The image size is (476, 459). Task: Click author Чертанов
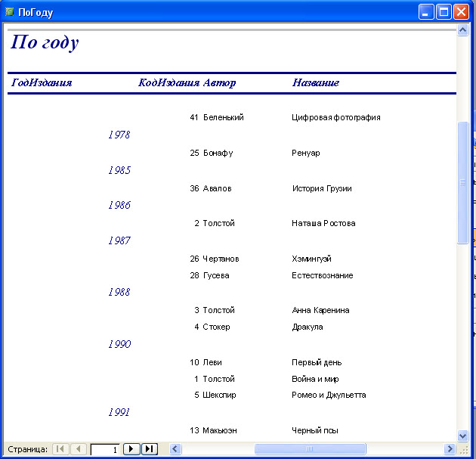[221, 259]
